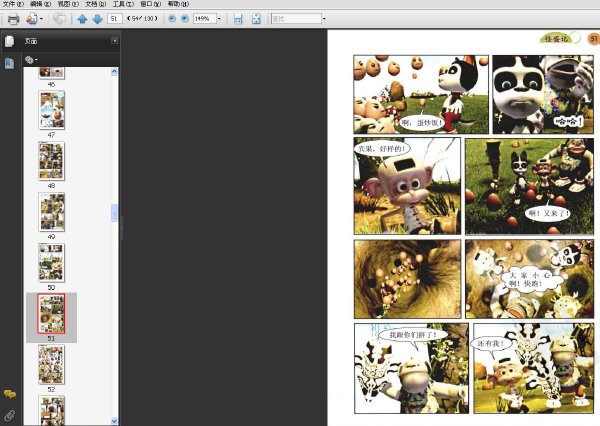Click the 哈哈! text in the comic page
The height and width of the screenshot is (426, 600).
570,121
